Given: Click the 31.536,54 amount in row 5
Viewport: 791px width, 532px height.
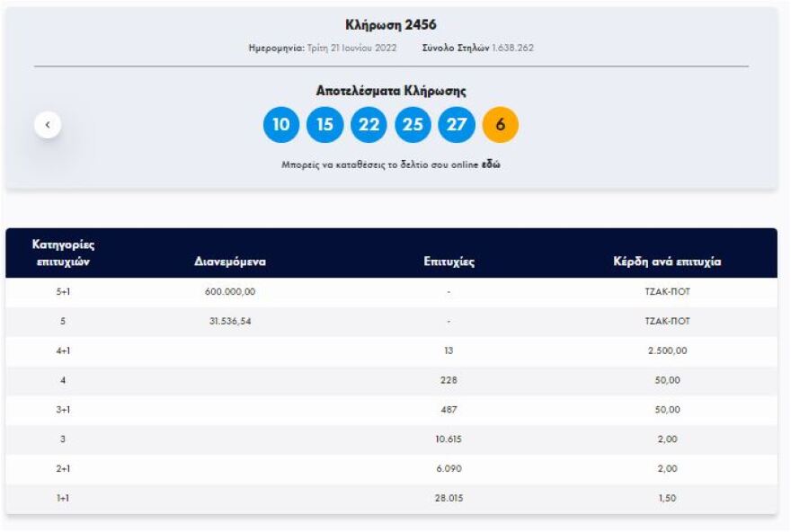Looking at the screenshot, I should [230, 322].
